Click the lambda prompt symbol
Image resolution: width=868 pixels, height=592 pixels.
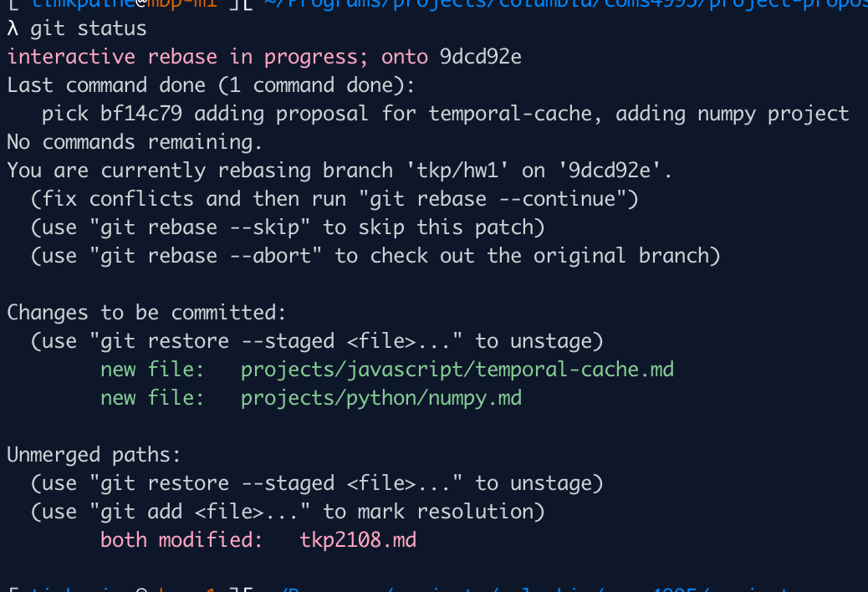coord(13,28)
